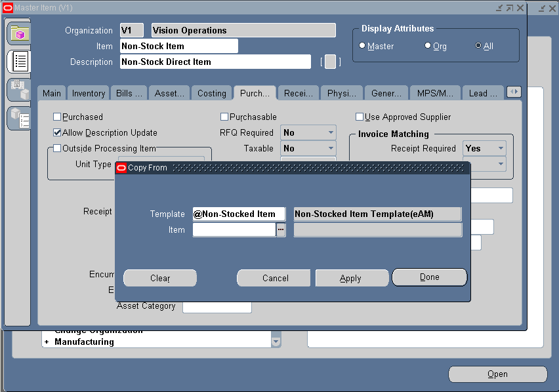Viewport: 559px width, 392px height.
Task: Click the Template input field
Action: point(239,214)
